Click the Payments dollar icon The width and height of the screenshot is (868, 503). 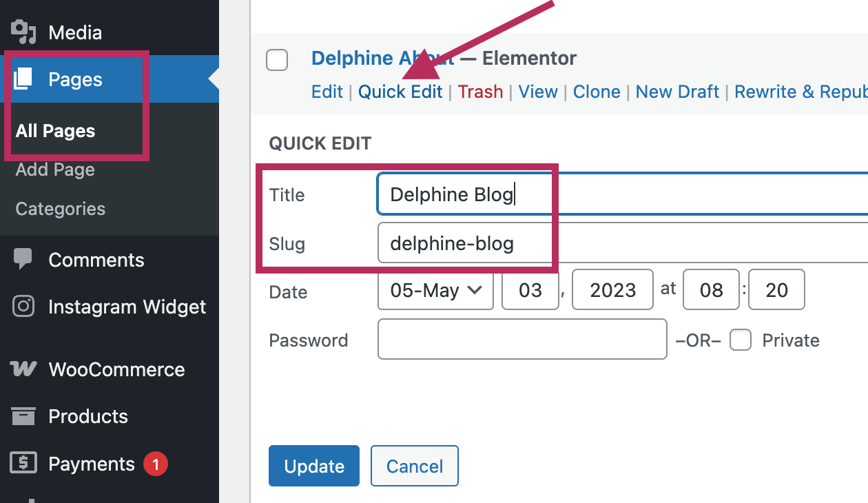click(23, 464)
